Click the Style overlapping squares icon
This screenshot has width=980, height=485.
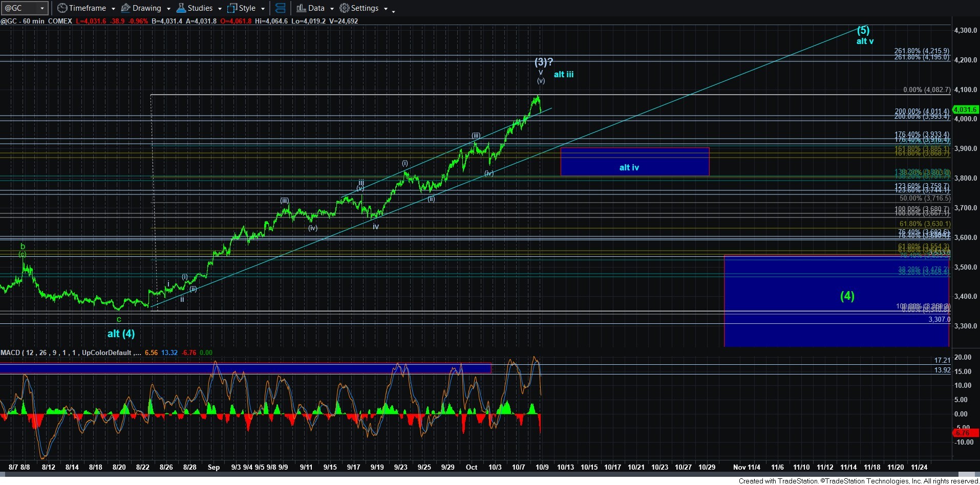[232, 8]
